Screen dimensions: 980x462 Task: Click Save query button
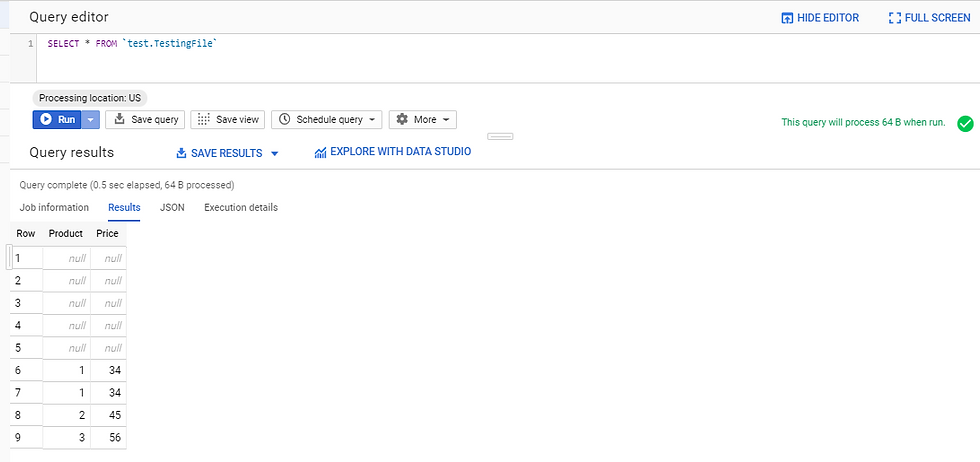[x=145, y=119]
